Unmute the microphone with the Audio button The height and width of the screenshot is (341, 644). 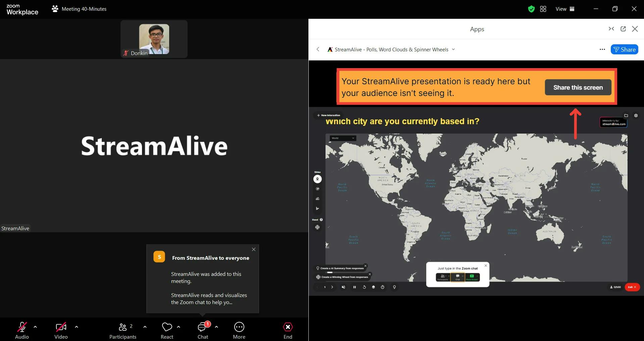tap(22, 330)
